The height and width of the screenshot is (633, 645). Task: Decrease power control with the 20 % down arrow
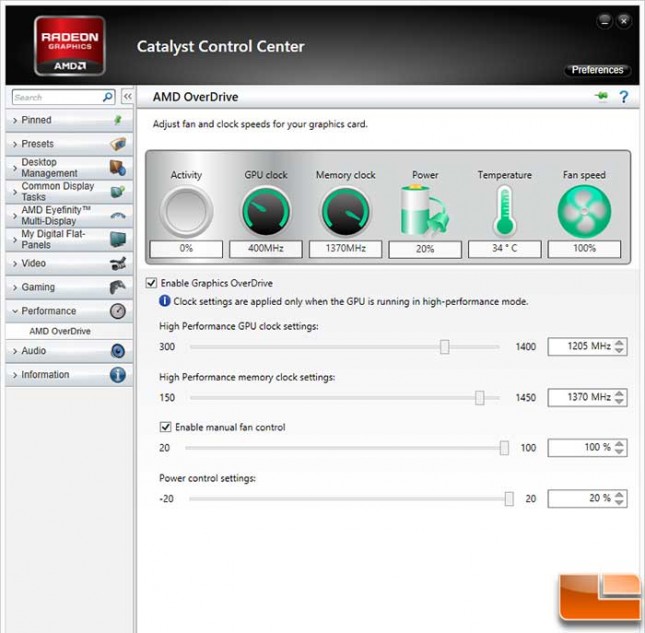click(x=619, y=502)
